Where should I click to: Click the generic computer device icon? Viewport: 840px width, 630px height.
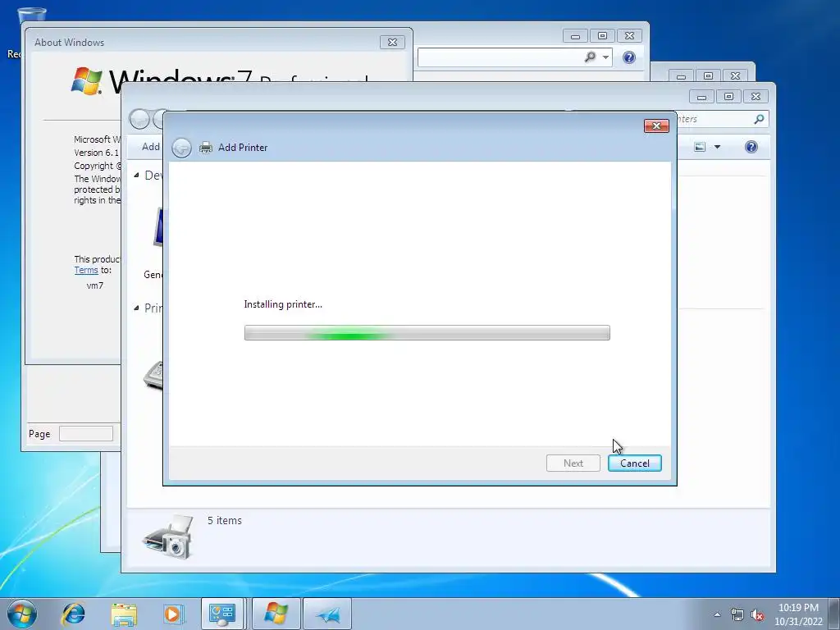[x=157, y=228]
